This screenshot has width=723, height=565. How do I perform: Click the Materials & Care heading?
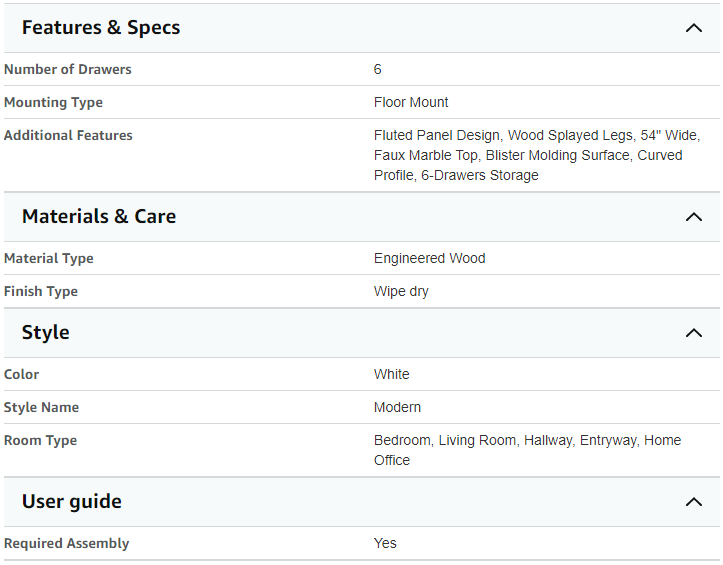[99, 216]
